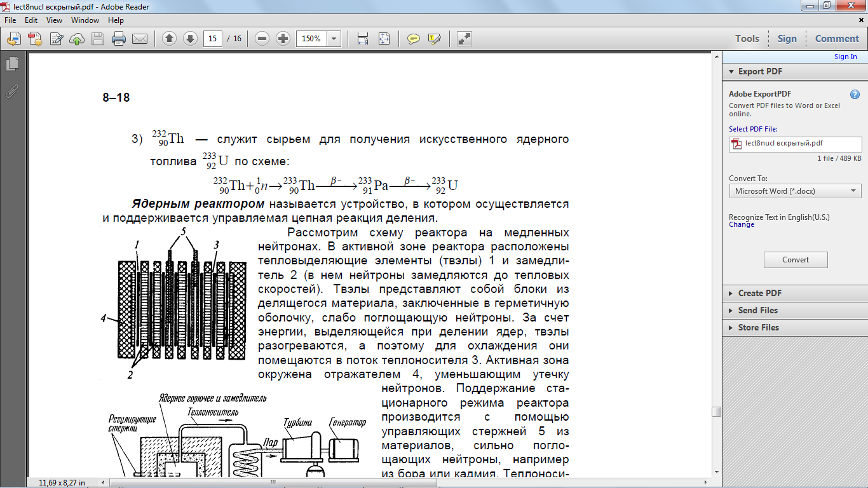Screen dimensions: 868x488
Task: Click the '1 file / 489 KB' text
Action: click(839, 158)
